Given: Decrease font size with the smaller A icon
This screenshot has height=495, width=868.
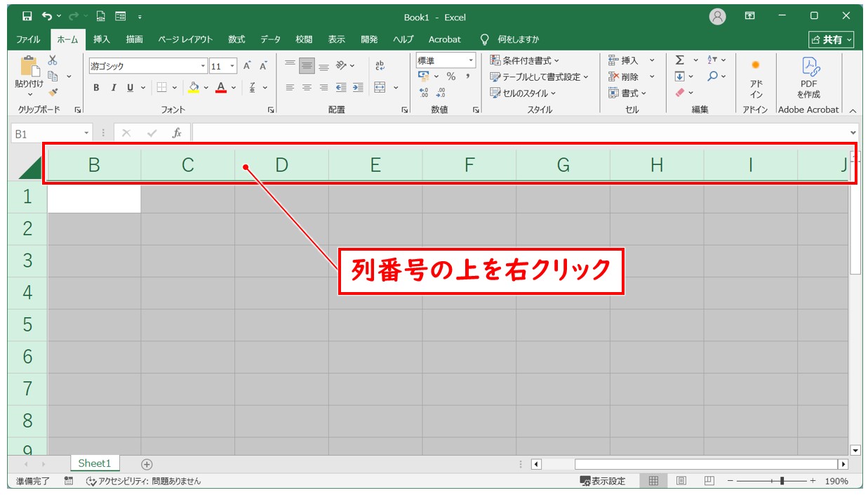Looking at the screenshot, I should click(264, 66).
